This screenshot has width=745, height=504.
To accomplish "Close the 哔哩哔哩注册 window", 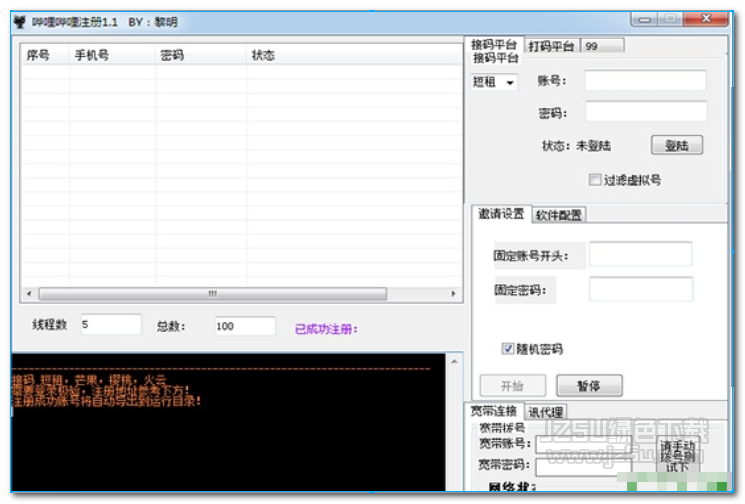I will tap(706, 19).
